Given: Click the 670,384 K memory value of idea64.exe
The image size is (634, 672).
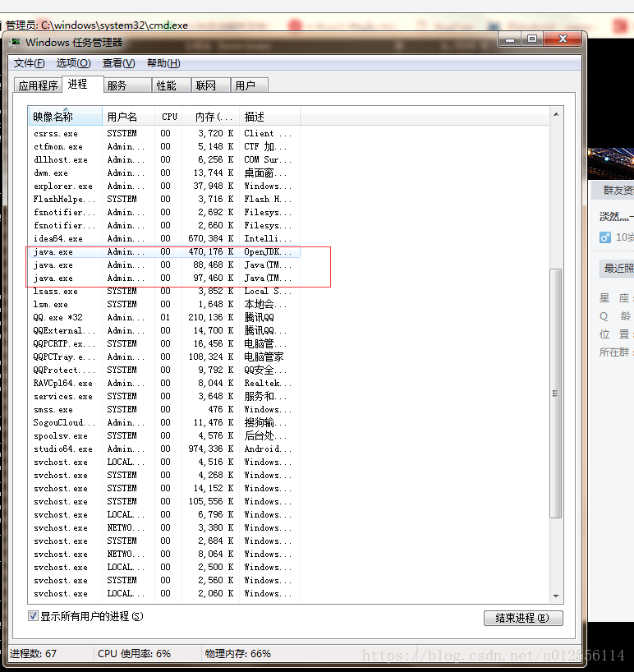Looking at the screenshot, I should [x=211, y=239].
